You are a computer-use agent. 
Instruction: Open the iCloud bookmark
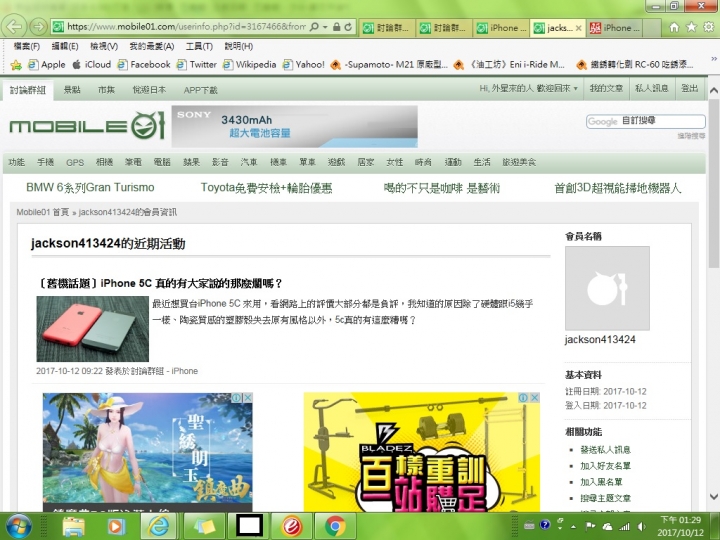92,65
